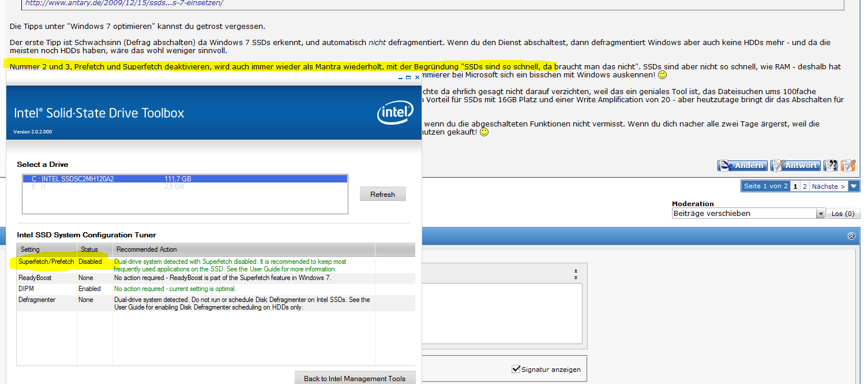This screenshot has height=384, width=868.
Task: Click the 111,7 GB capacity of drive C
Action: pyautogui.click(x=178, y=179)
